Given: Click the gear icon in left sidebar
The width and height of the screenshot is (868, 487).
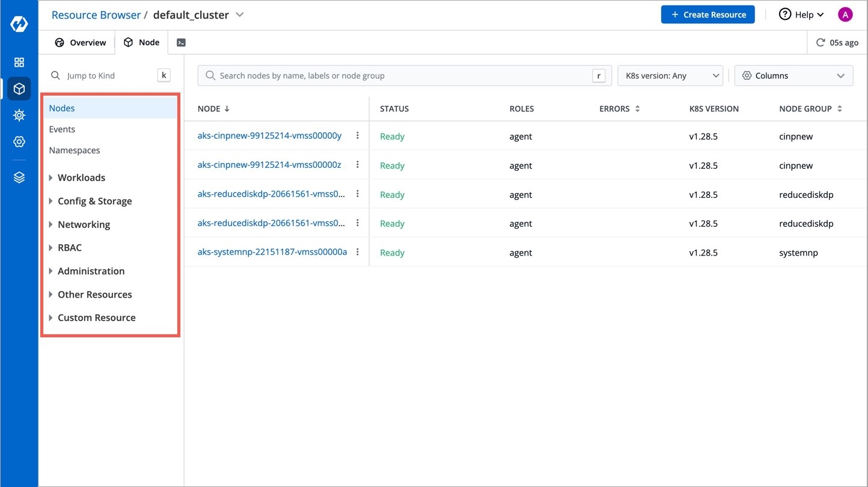Looking at the screenshot, I should click(x=19, y=142).
